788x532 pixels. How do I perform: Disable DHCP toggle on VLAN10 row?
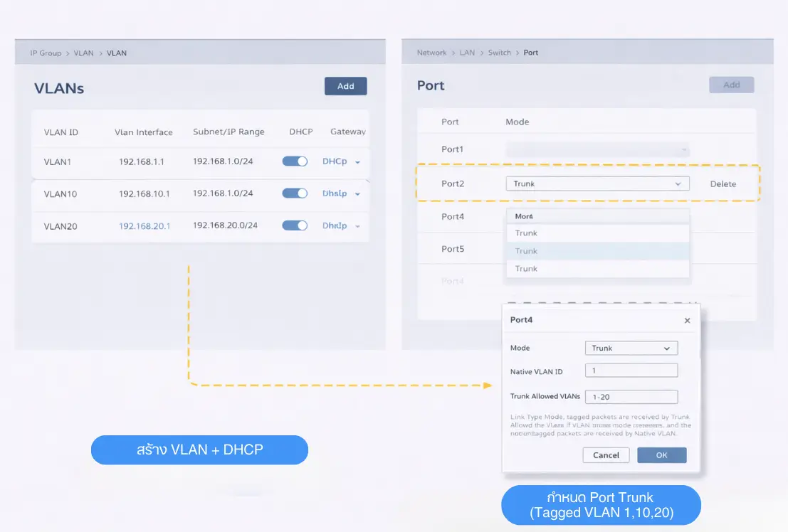pyautogui.click(x=295, y=193)
